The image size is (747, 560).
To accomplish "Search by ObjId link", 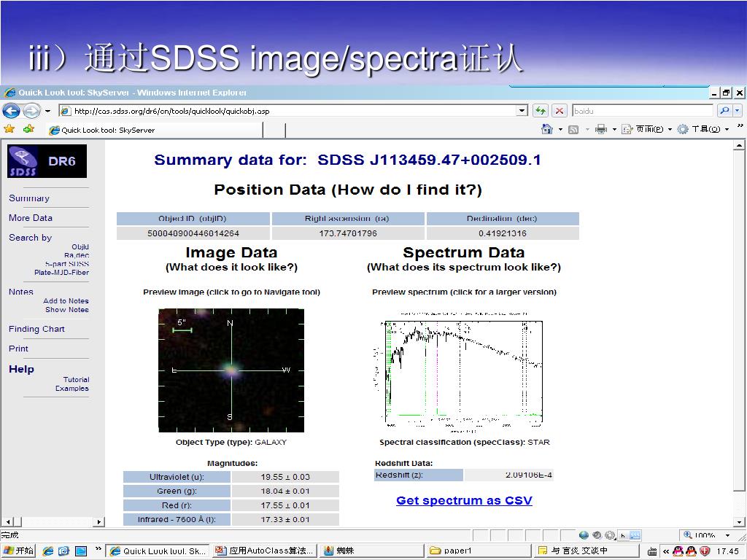I will click(x=80, y=246).
